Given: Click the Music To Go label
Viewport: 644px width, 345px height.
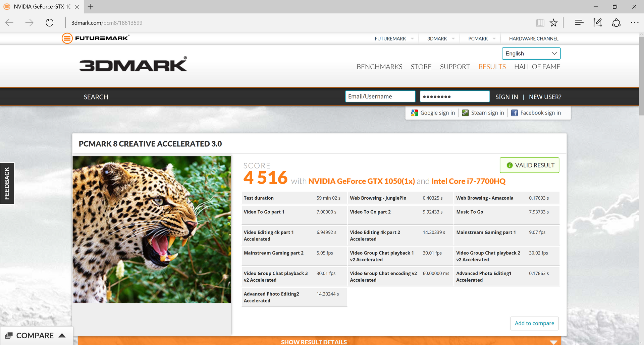Looking at the screenshot, I should tap(470, 212).
